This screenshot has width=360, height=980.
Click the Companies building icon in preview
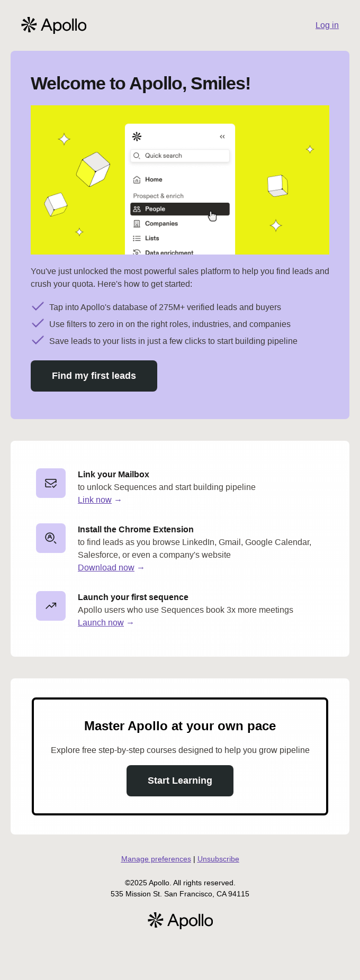coord(137,224)
